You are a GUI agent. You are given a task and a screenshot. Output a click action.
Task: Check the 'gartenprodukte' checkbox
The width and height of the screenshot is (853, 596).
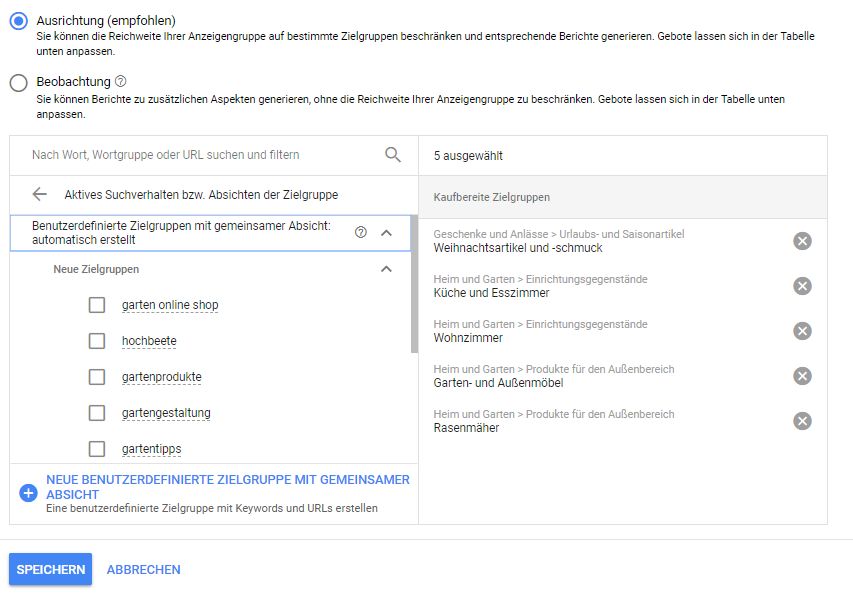click(97, 376)
